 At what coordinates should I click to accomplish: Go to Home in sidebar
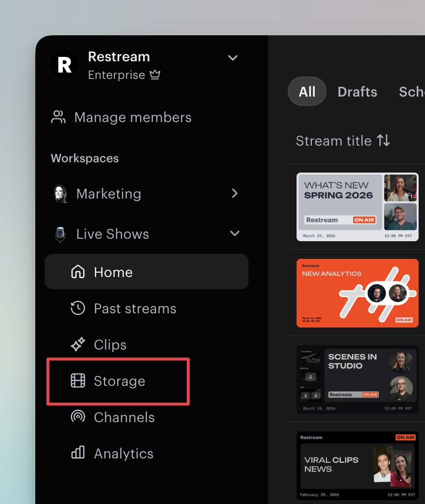[x=147, y=272]
